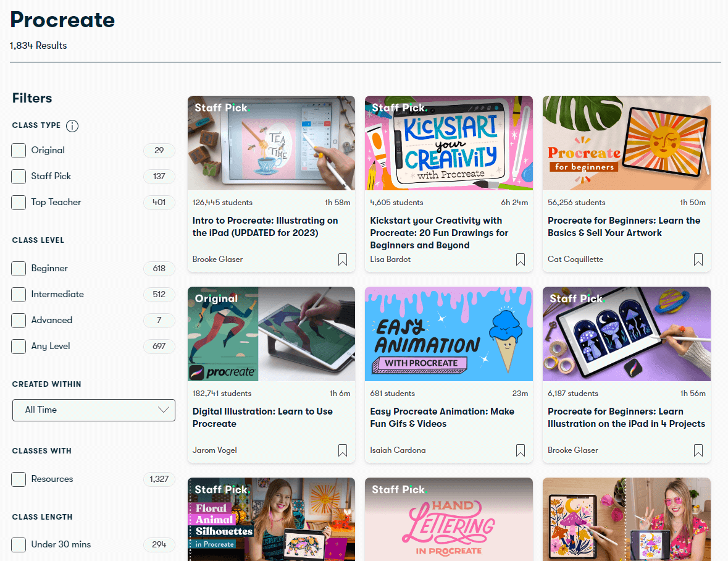Click the 23m duration text
Viewport: 728px width, 561px height.
coord(520,394)
